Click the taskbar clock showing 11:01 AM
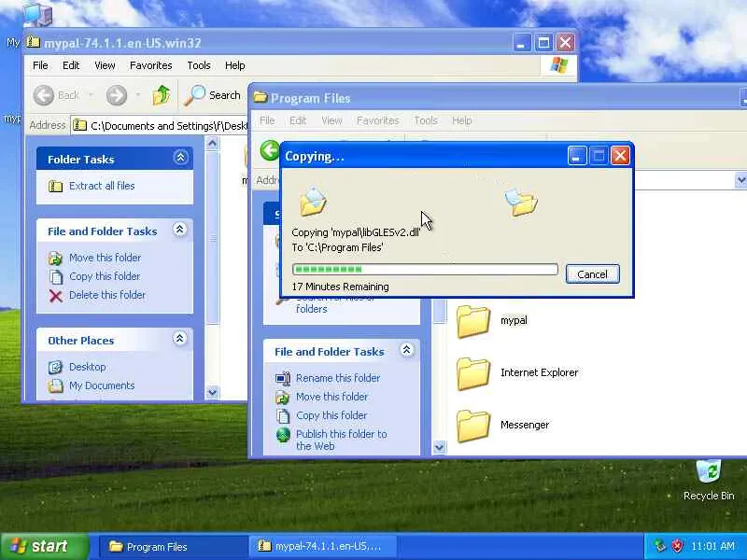The width and height of the screenshot is (747, 560). click(712, 546)
